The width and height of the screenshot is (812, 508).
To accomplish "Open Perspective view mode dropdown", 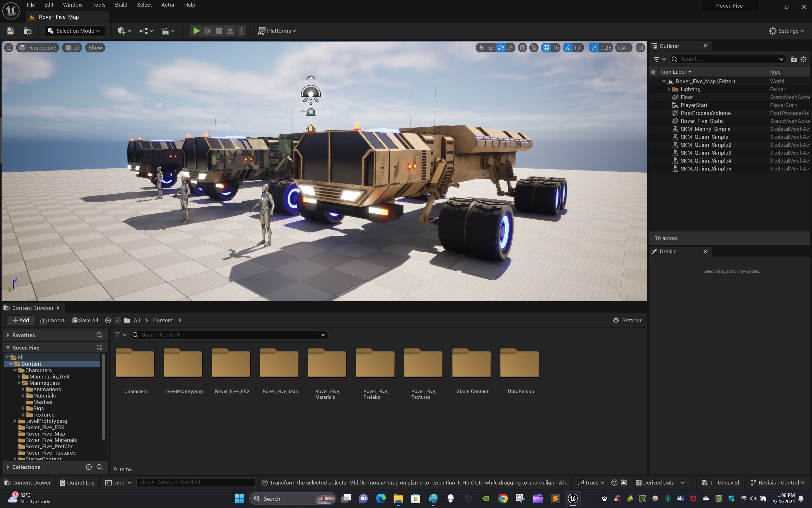I will (x=37, y=48).
